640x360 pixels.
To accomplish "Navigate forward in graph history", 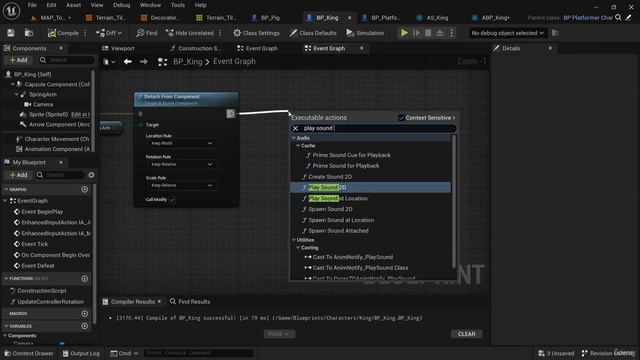I will pos(143,62).
